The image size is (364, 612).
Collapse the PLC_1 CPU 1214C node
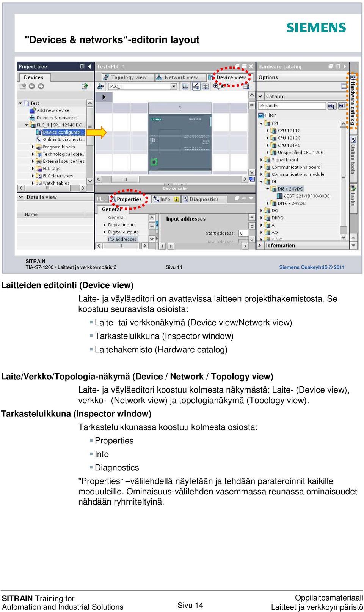(27, 125)
